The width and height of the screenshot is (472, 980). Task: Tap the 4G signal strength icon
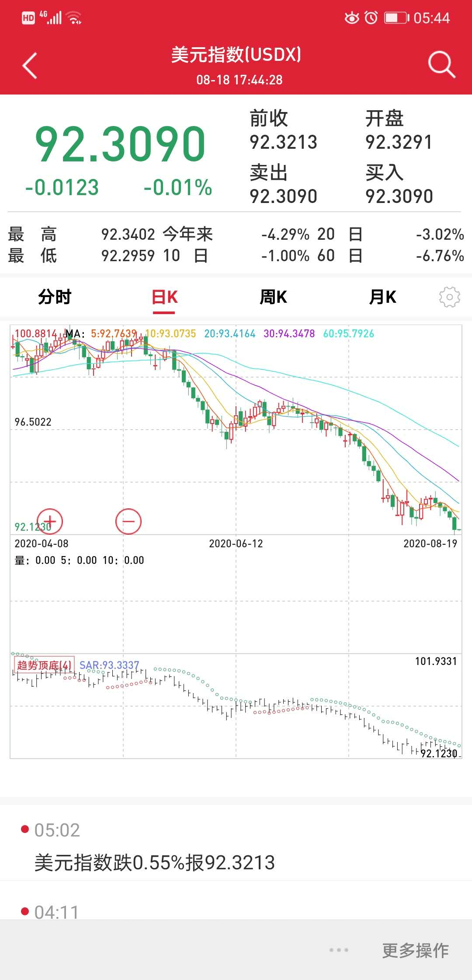51,17
